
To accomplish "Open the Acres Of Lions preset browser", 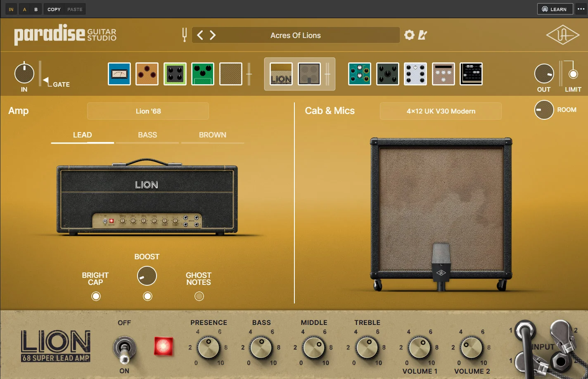I will pos(296,35).
